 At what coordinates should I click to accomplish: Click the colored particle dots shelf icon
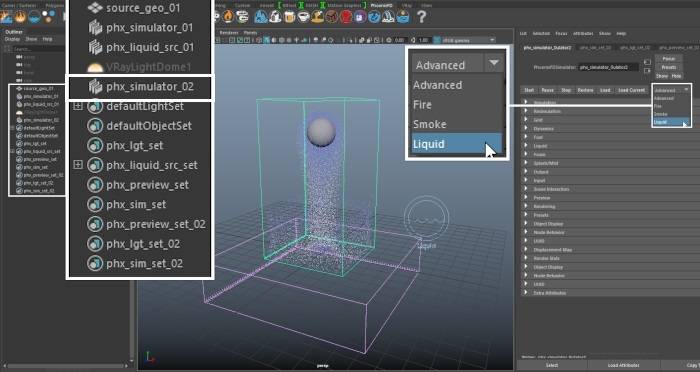(x=48, y=17)
